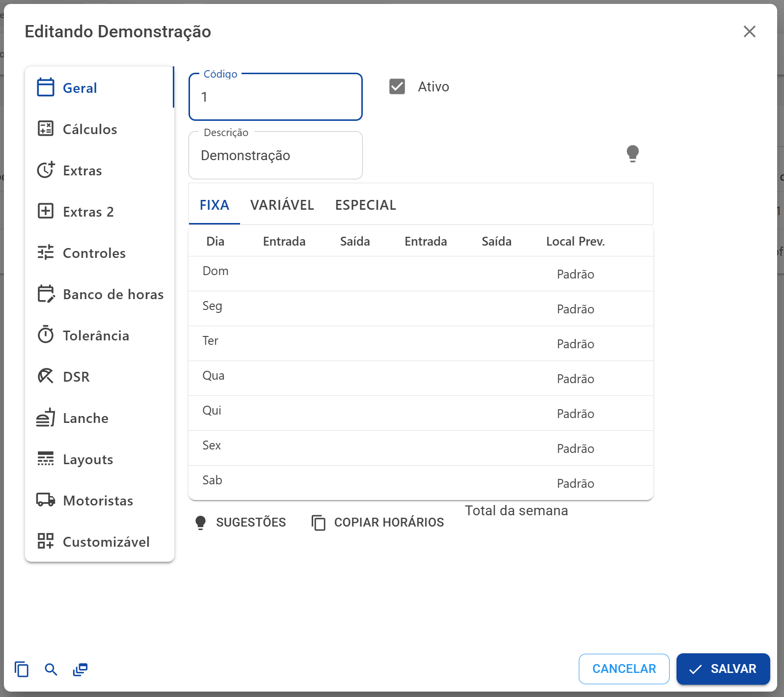Image resolution: width=784 pixels, height=697 pixels.
Task: Click the Local Prev. column header
Action: click(x=575, y=241)
